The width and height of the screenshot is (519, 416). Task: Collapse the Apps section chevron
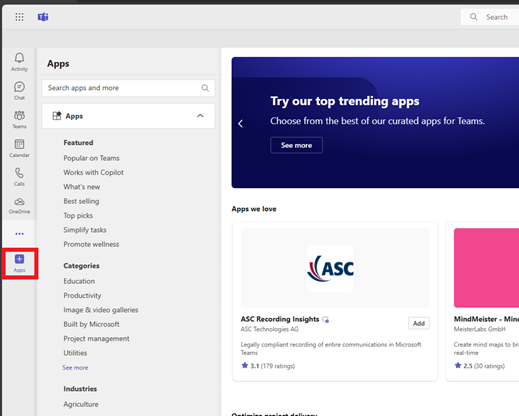200,116
